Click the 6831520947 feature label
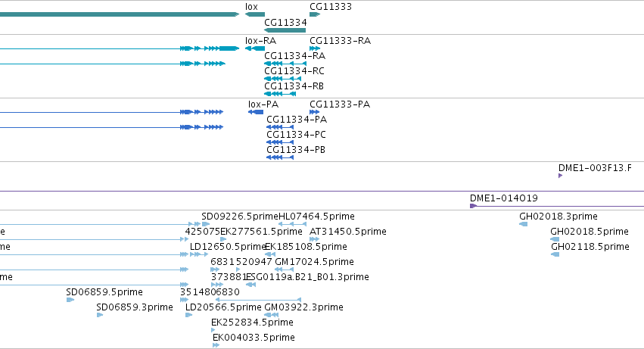Viewport: 644px width, 349px height. pos(241,262)
